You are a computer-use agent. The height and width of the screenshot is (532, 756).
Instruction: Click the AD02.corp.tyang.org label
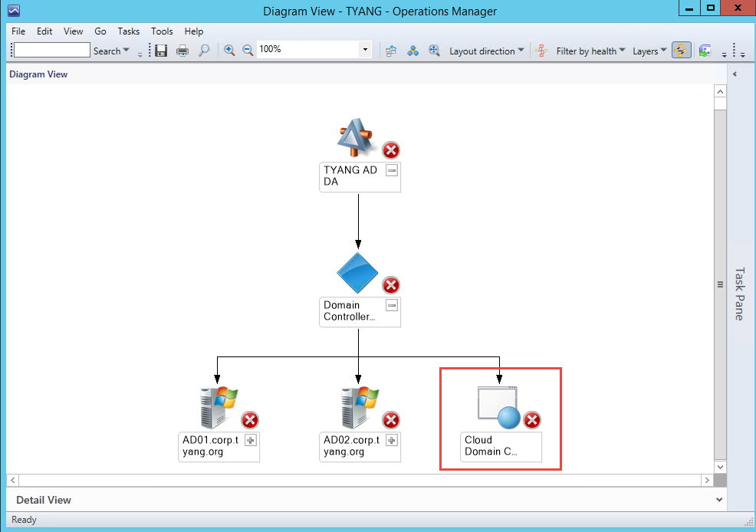(x=352, y=445)
